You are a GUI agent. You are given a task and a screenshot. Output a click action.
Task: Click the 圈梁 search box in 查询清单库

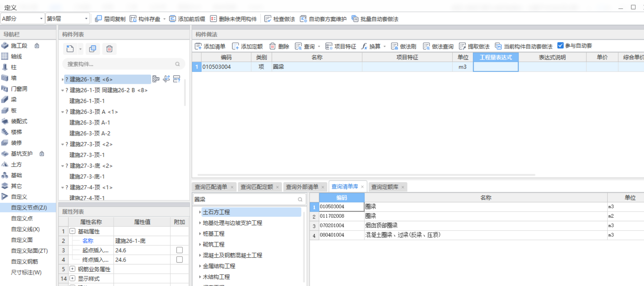249,199
